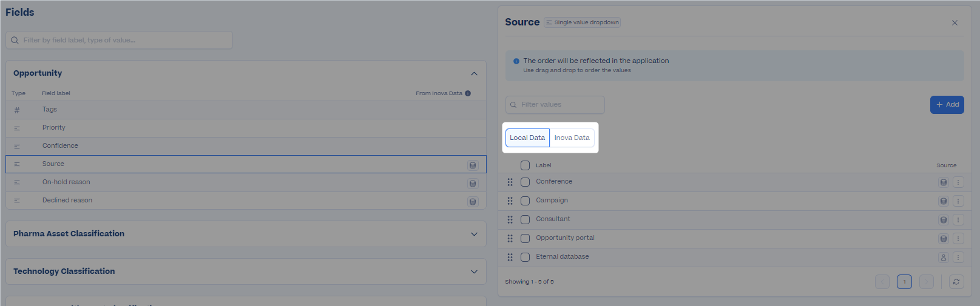
Task: Select the Tags field row
Action: point(246,110)
